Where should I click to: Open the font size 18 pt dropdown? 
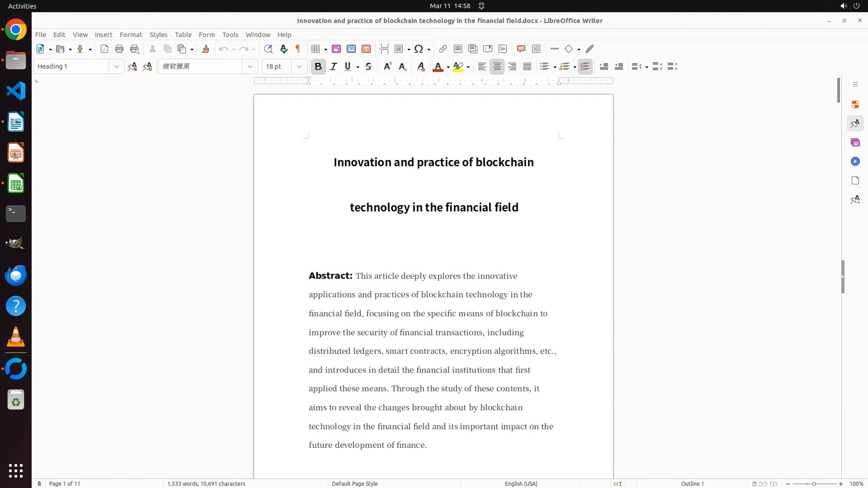click(299, 67)
